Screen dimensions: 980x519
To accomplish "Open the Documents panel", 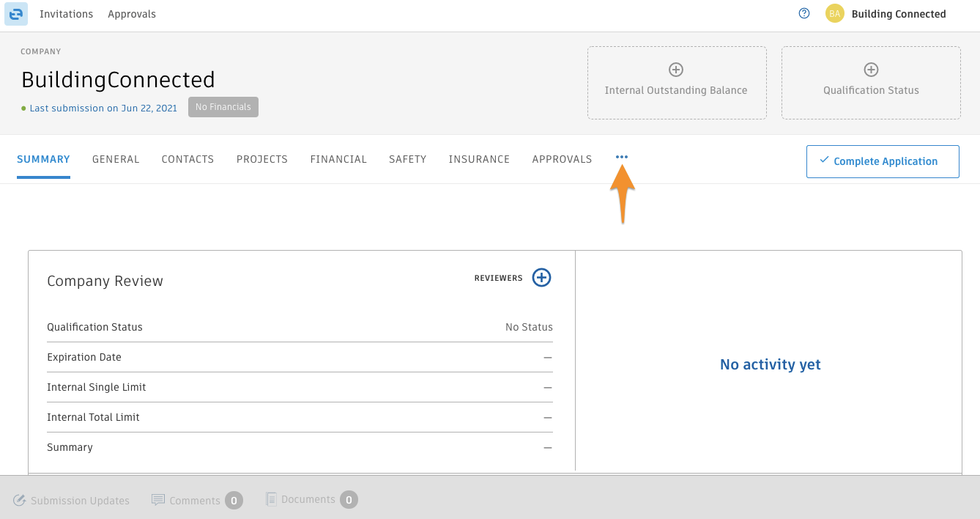I will tap(311, 500).
